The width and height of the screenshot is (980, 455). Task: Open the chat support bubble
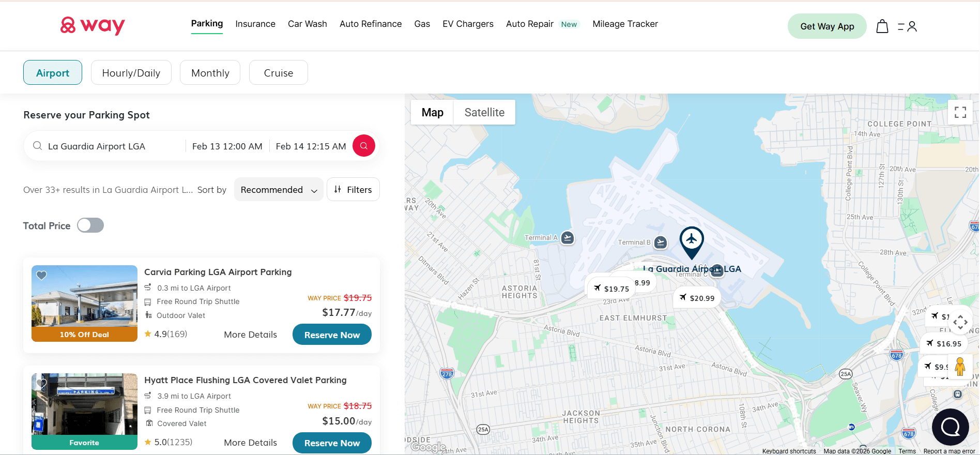tap(951, 427)
